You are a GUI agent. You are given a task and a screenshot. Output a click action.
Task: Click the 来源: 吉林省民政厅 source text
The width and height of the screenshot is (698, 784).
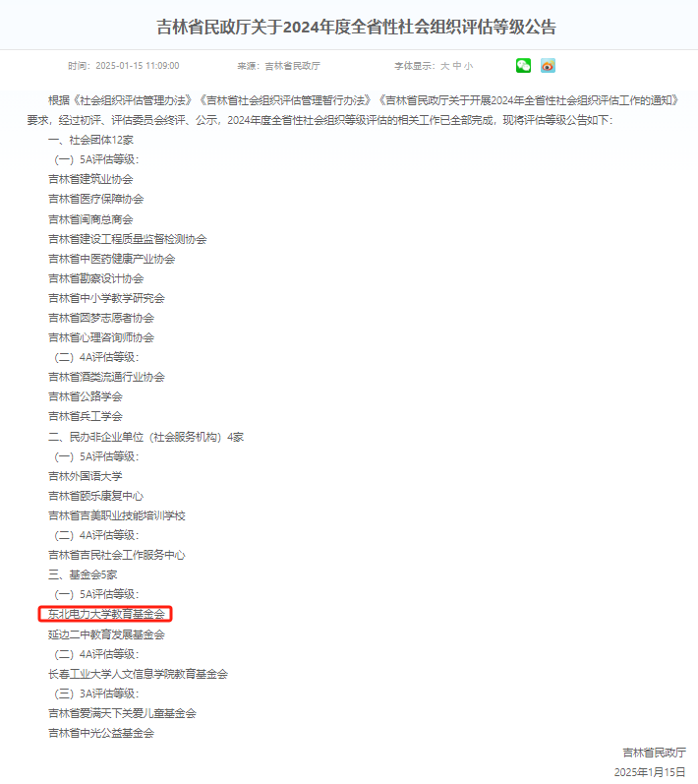(279, 66)
